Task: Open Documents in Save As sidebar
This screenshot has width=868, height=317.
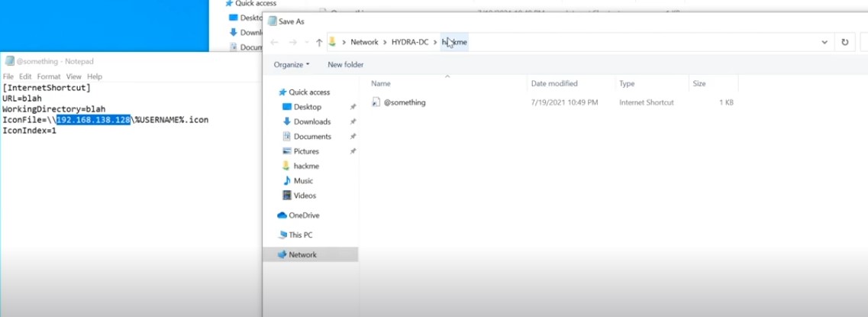Action: (x=312, y=136)
